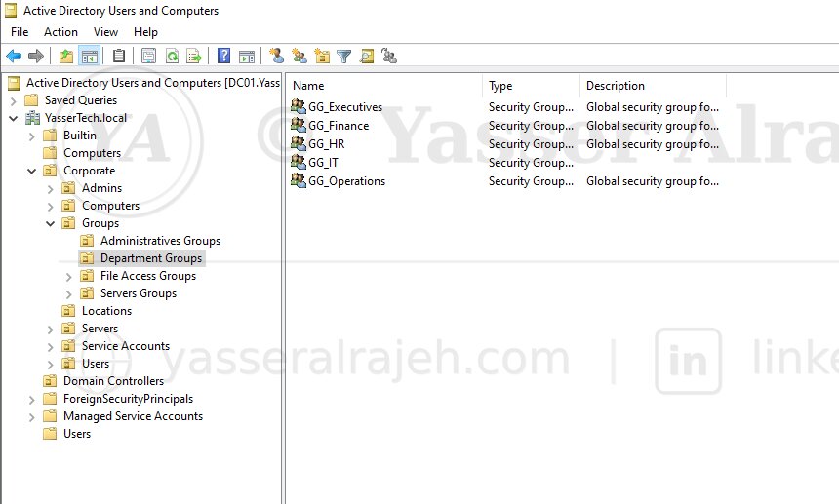Select the GG_Finance row name
This screenshot has width=839, height=504.
tap(339, 126)
